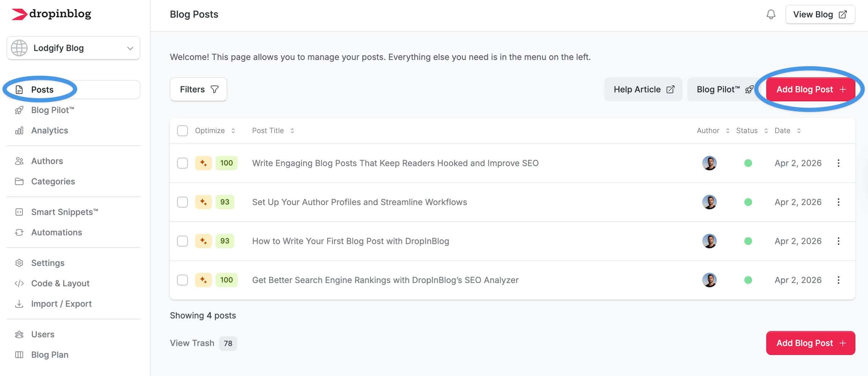Click the green status dot for 'How to Write Your First Blog Post'
The height and width of the screenshot is (376, 868).
[748, 241]
